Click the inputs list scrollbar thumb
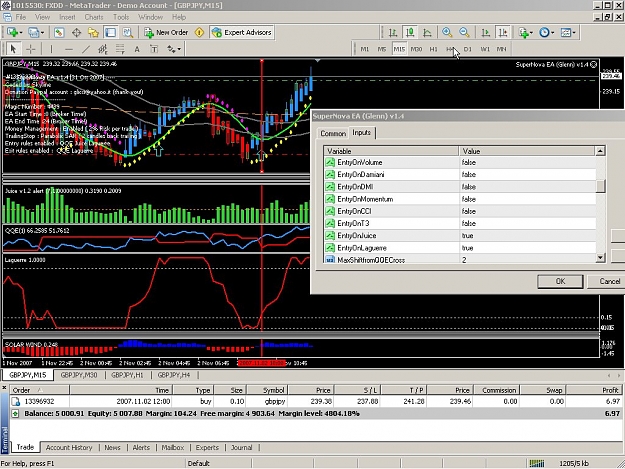 point(600,186)
